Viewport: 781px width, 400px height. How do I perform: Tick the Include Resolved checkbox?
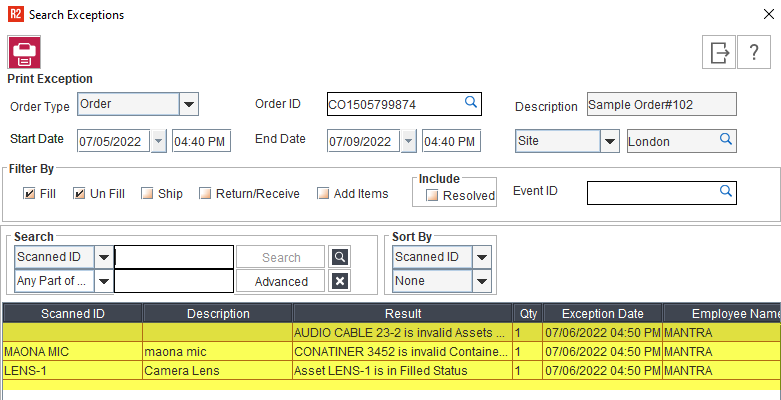tap(432, 196)
